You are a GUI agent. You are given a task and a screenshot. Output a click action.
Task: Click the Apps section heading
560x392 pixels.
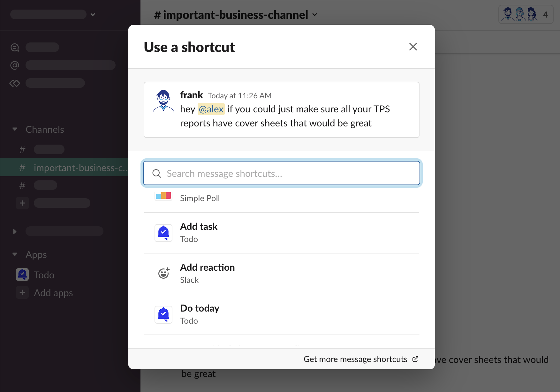(36, 254)
